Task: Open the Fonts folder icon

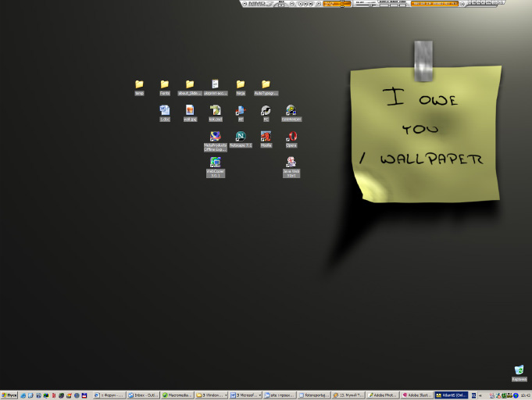Action: pos(165,87)
